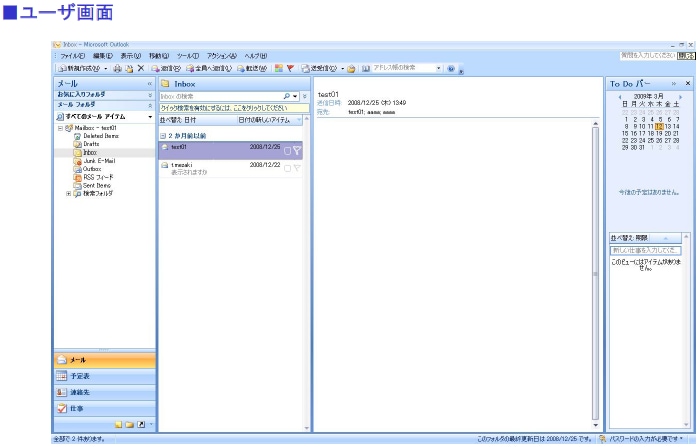Minimize the To Do バー with » button
Screen dimensions: 700x447
pyautogui.click(x=674, y=84)
